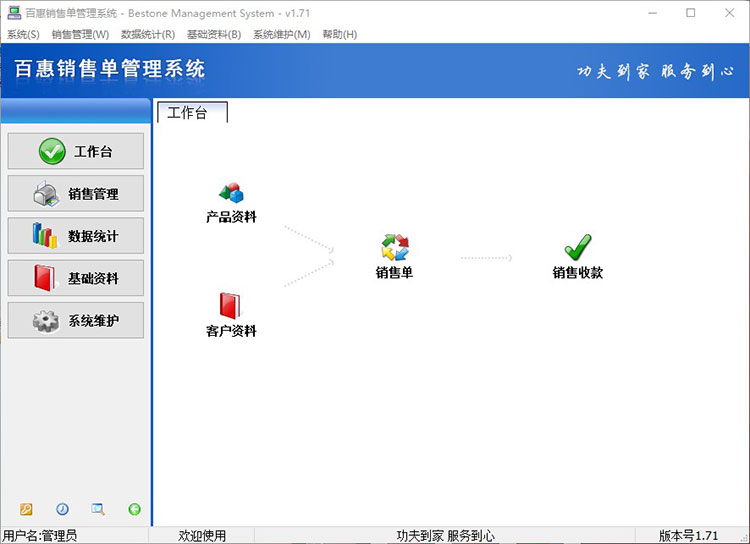Image resolution: width=750 pixels, height=544 pixels.
Task: Open the 系统维护 sidebar section
Action: coord(76,320)
